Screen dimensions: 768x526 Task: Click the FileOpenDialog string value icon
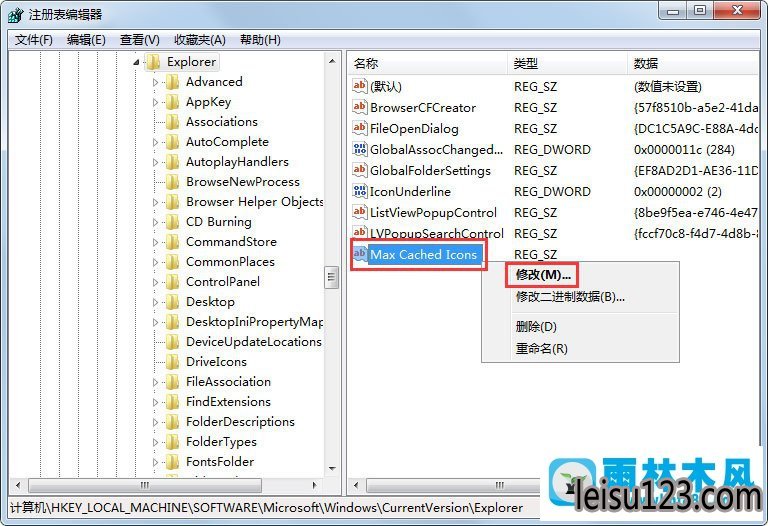tap(360, 128)
